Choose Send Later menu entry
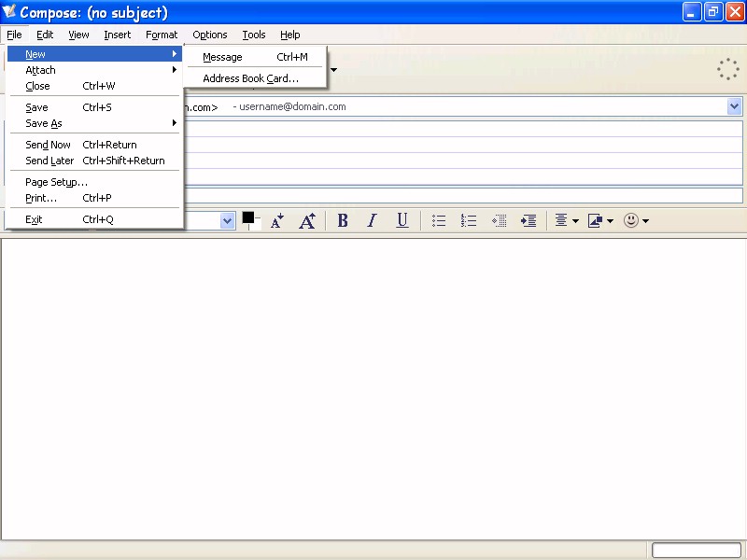 click(95, 161)
